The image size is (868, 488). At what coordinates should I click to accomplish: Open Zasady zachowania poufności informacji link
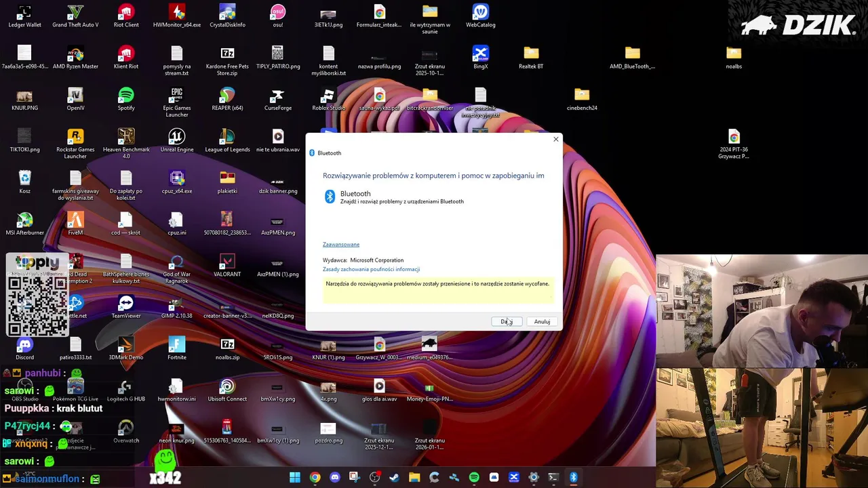pos(371,269)
